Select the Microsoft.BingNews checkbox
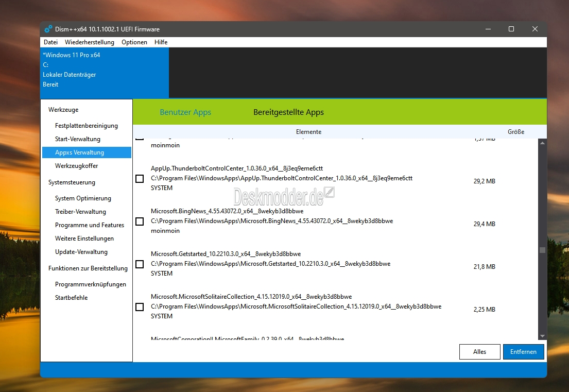This screenshot has height=392, width=569. [140, 221]
